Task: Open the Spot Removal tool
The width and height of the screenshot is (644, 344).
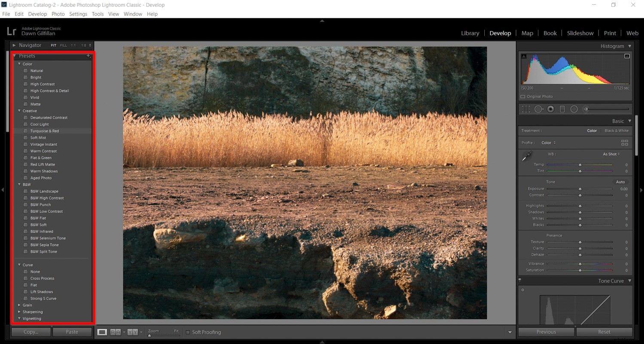Action: [x=538, y=109]
